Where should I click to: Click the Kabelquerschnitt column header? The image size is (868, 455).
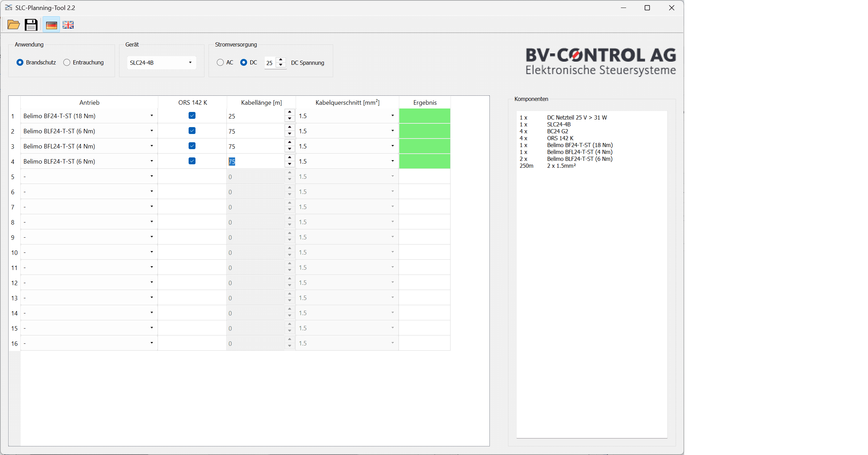click(347, 102)
